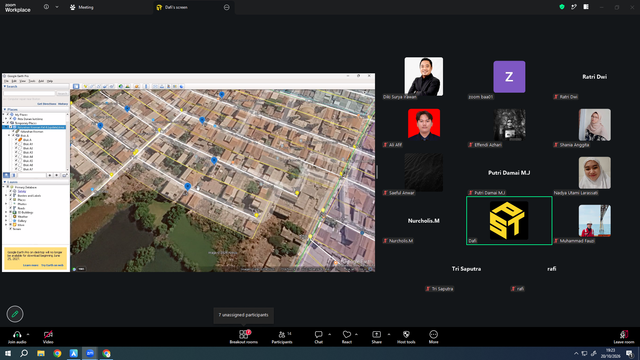This screenshot has width=640, height=360.
Task: Click the sunlight landscape toolbar icon
Action: click(128, 86)
